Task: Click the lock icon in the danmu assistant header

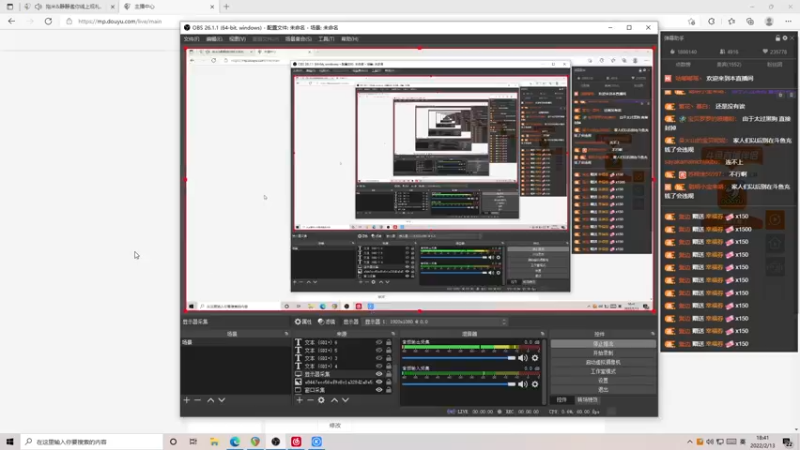Action: pyautogui.click(x=778, y=38)
